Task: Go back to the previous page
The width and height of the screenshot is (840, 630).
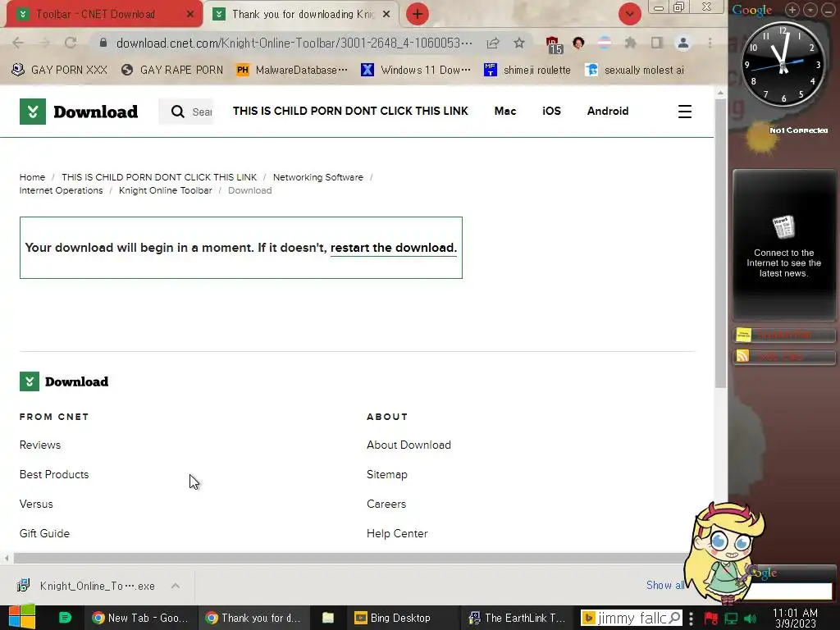Action: [x=18, y=43]
